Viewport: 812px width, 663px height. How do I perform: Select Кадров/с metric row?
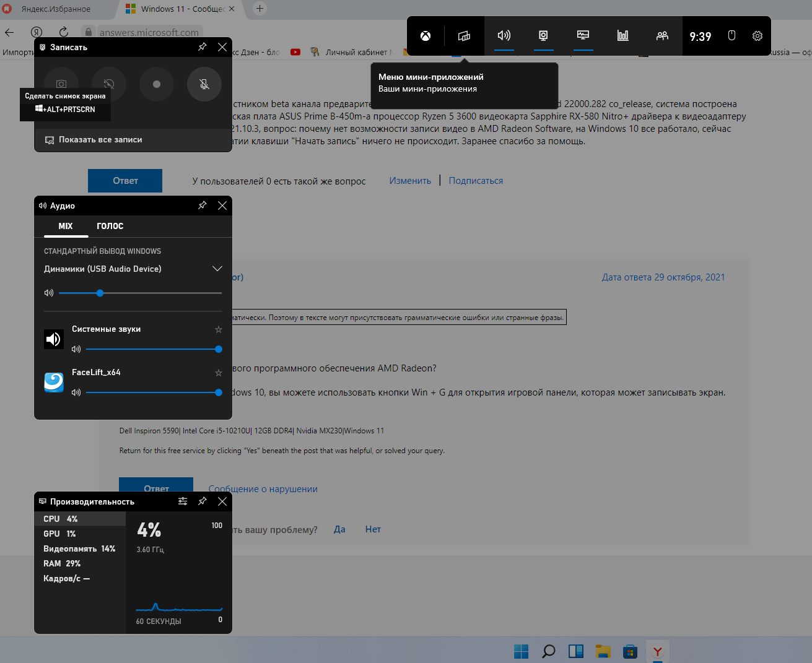point(80,578)
